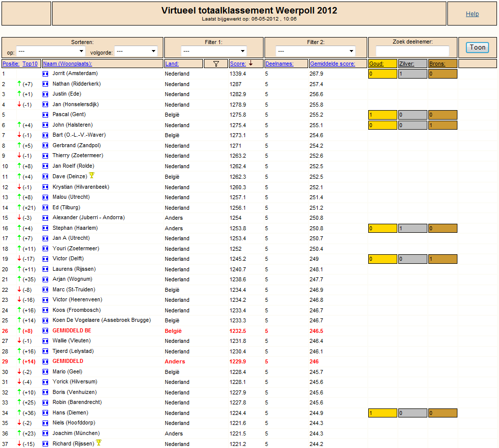Image resolution: width=499 pixels, height=448 pixels.
Task: Click the red sort arrow next to Score
Action: (x=251, y=64)
